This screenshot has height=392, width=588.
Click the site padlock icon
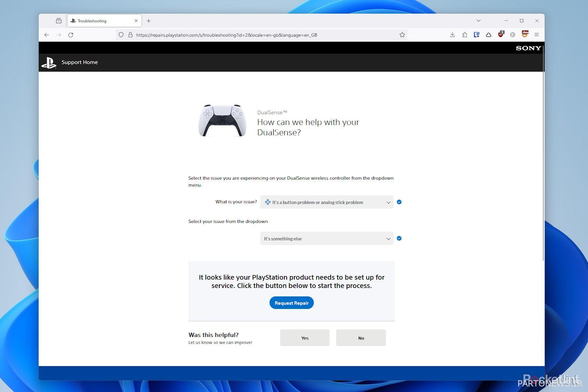(x=130, y=35)
